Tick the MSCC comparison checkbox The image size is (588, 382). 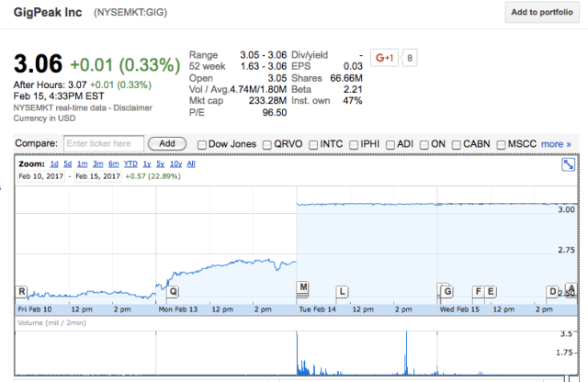(500, 144)
